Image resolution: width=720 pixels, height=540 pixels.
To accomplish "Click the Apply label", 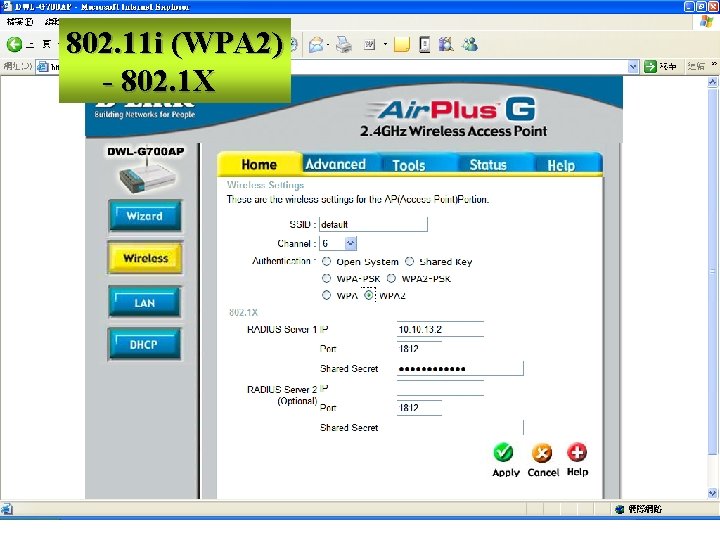I will 506,472.
